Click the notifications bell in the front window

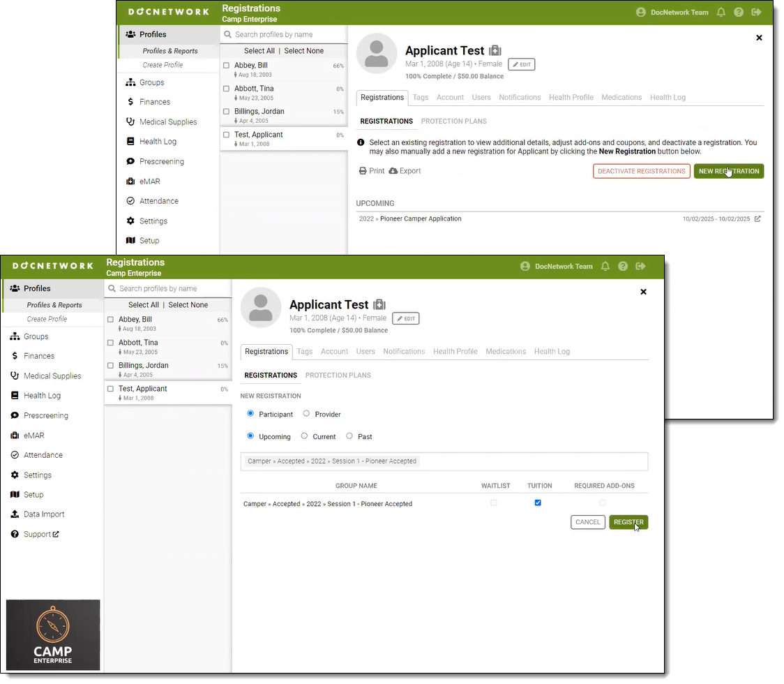605,267
